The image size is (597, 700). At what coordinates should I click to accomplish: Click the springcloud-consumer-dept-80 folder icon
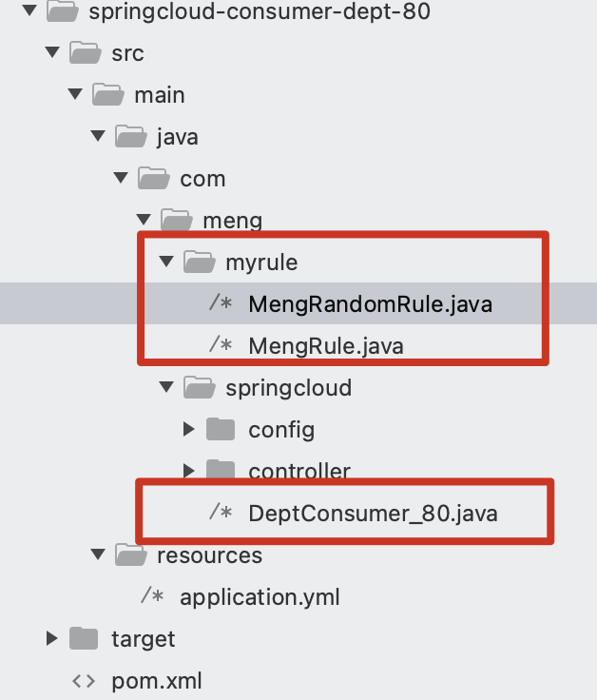coord(63,10)
